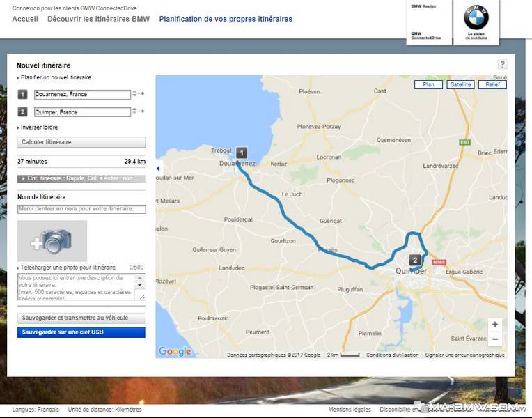Screen dimensions: 532x418
Task: Click Télécharger une photo pour l'itinéraire
Action: (67, 268)
